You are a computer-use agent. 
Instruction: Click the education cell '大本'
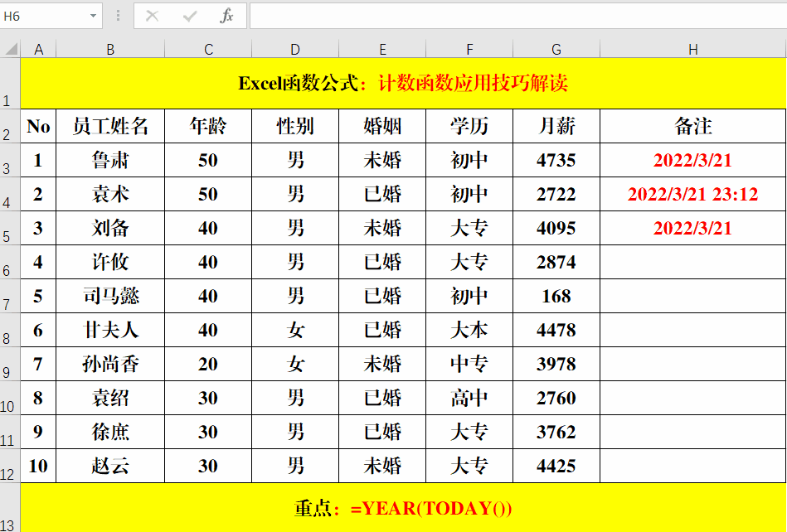click(469, 330)
